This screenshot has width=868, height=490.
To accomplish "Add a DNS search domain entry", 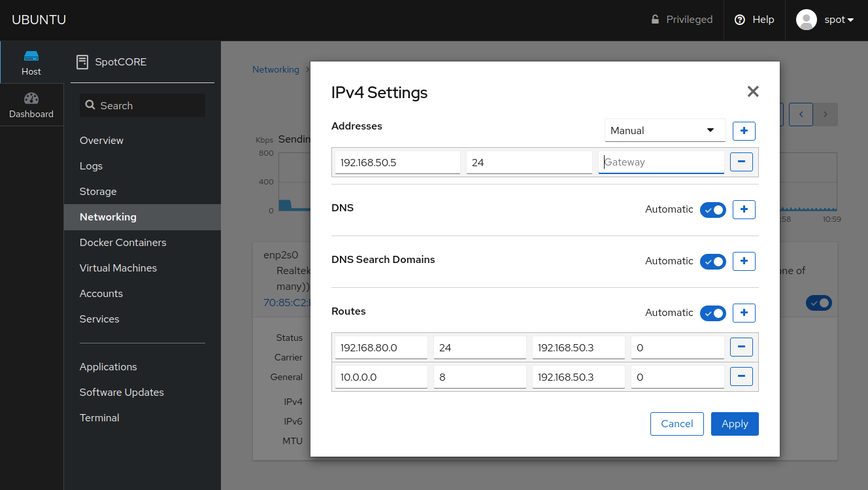I will 744,261.
